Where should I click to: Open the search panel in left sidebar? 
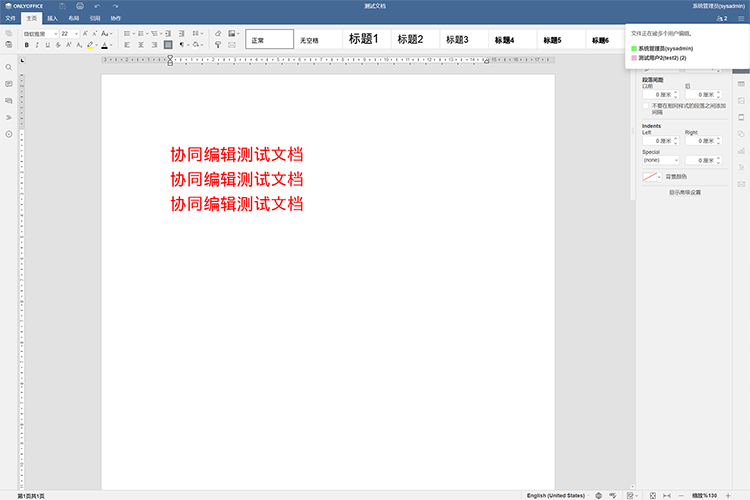[9, 67]
